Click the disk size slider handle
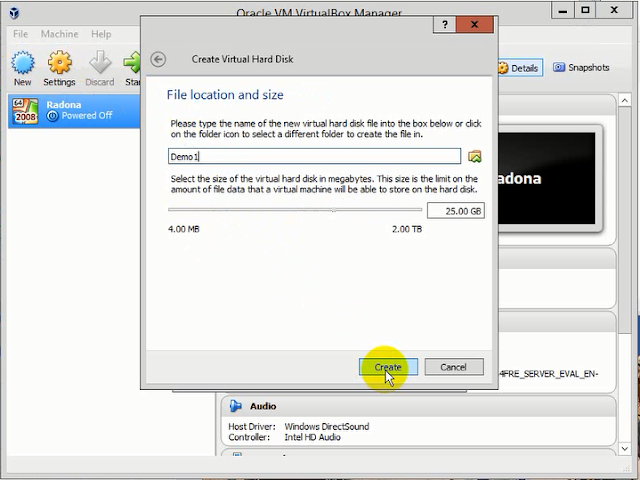The height and width of the screenshot is (480, 640). [334, 210]
